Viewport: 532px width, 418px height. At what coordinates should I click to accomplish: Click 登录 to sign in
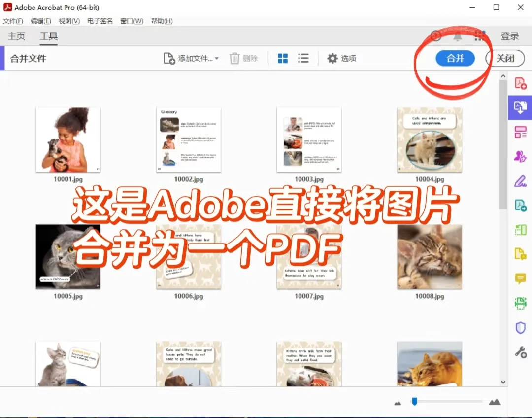(x=510, y=36)
